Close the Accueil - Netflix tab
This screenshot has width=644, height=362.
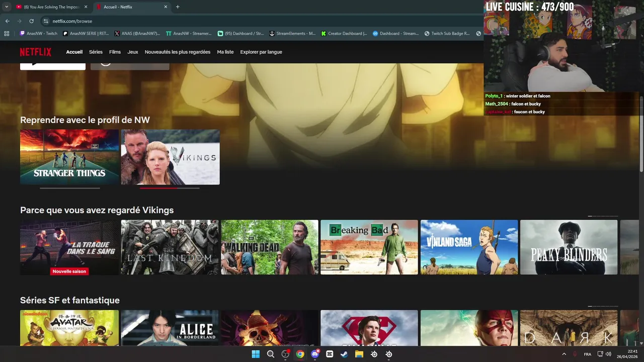[166, 7]
